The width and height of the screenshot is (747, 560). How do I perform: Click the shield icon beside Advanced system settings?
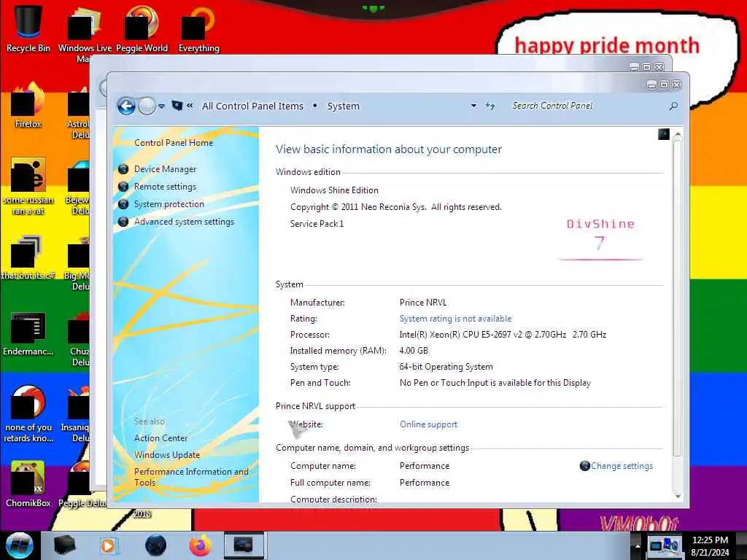(x=123, y=222)
